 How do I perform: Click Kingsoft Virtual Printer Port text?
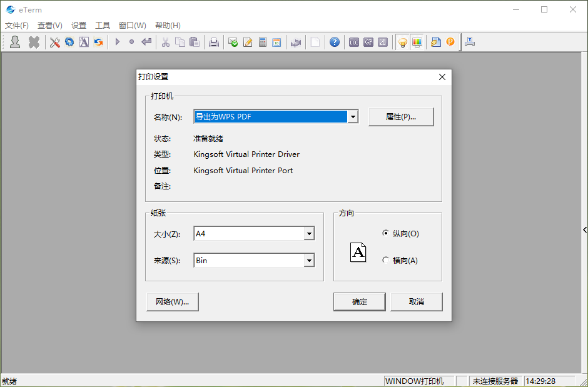click(243, 171)
